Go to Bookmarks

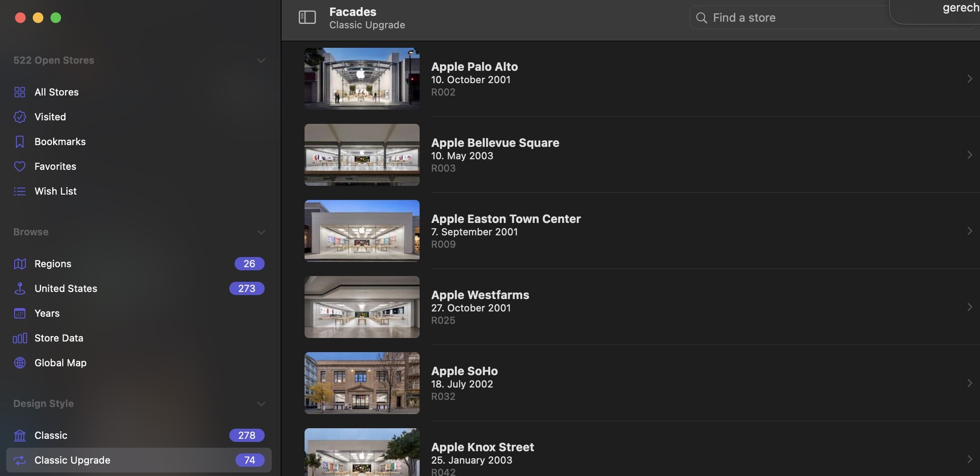(139, 141)
